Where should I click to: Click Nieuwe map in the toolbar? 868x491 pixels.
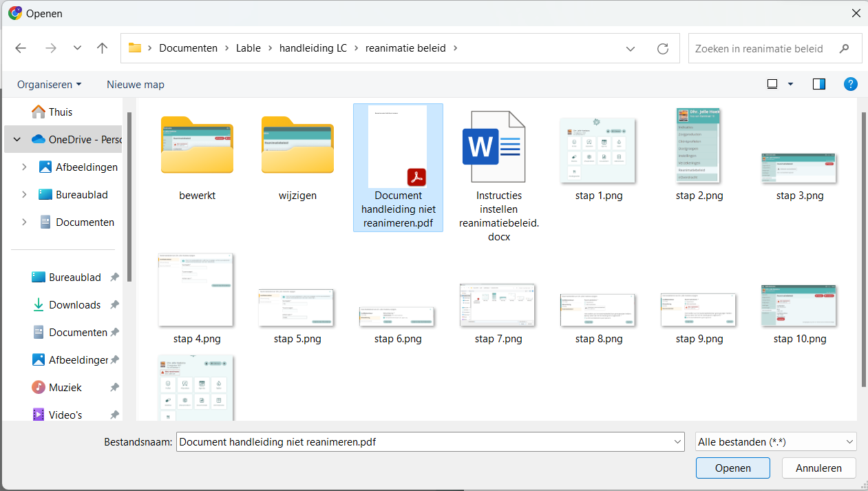tap(136, 84)
